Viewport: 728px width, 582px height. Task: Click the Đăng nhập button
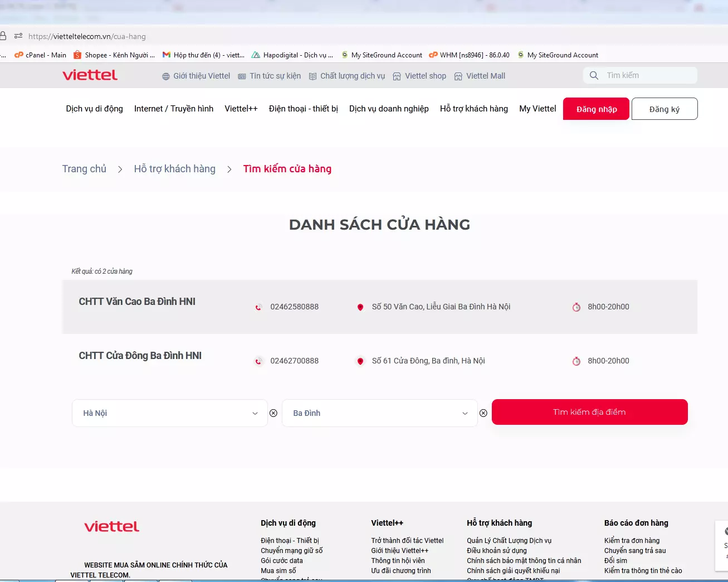pos(597,109)
